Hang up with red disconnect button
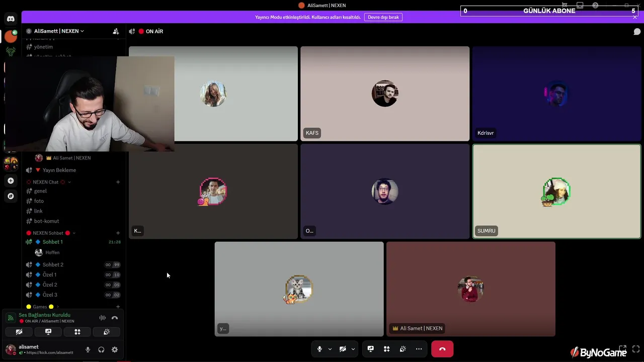Image resolution: width=644 pixels, height=362 pixels. coord(442,349)
